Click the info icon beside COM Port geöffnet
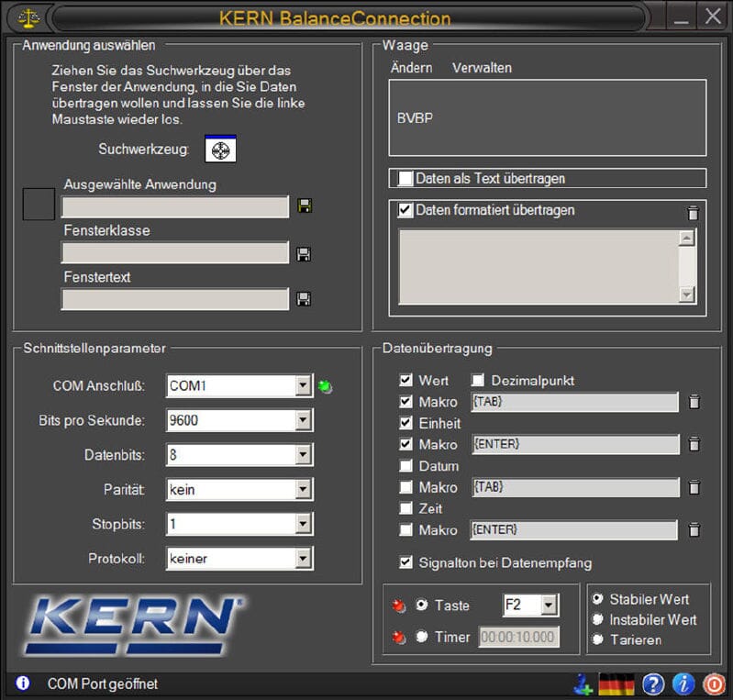The image size is (733, 700). coord(22,683)
